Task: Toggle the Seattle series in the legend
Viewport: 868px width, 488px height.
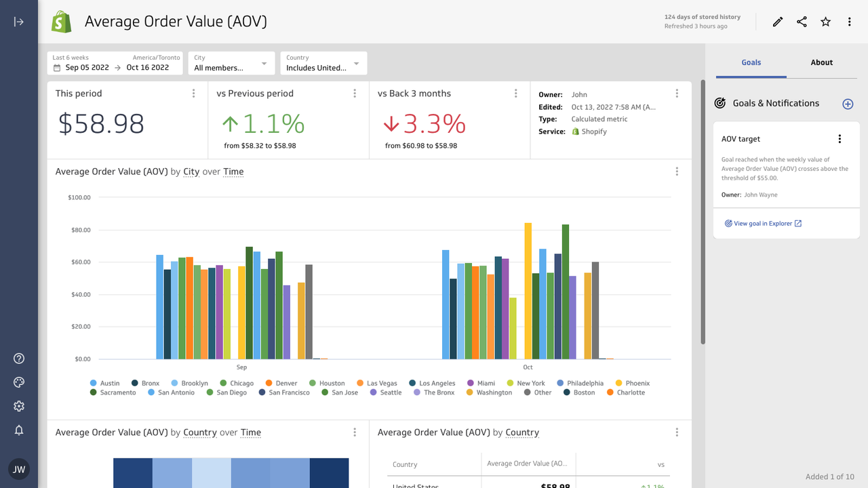Action: coord(385,392)
